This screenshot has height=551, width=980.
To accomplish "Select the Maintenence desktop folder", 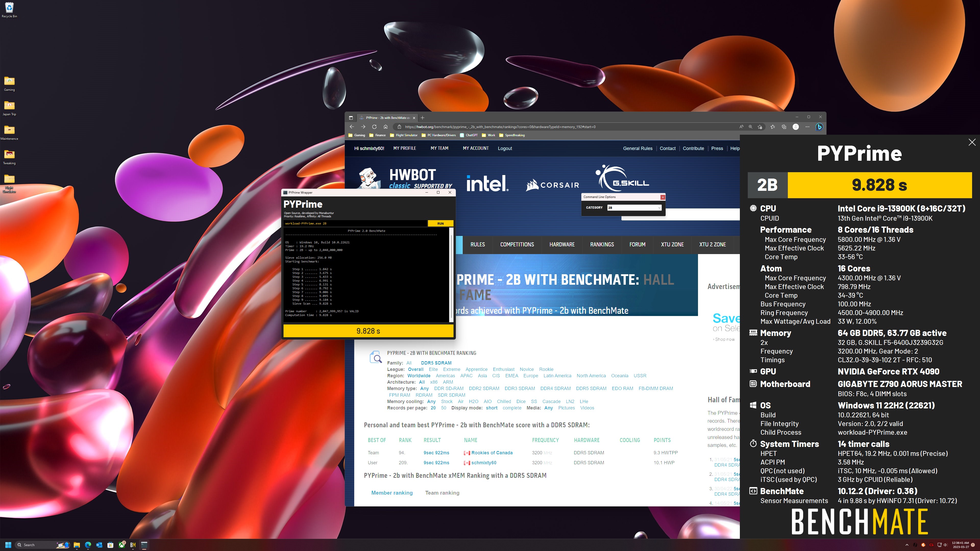I will tap(9, 133).
